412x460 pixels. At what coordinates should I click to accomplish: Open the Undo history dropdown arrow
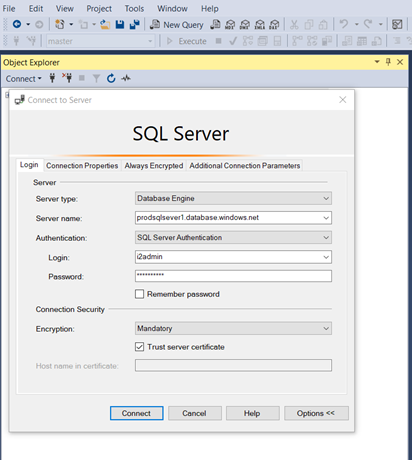[x=356, y=24]
